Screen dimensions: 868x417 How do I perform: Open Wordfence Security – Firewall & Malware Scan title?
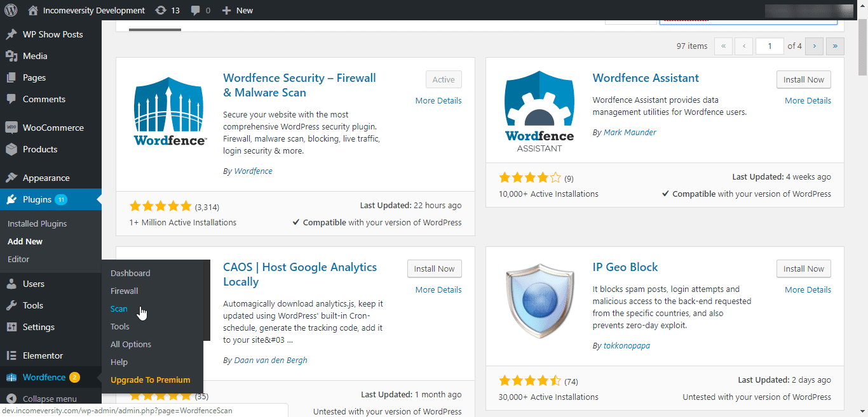click(299, 85)
